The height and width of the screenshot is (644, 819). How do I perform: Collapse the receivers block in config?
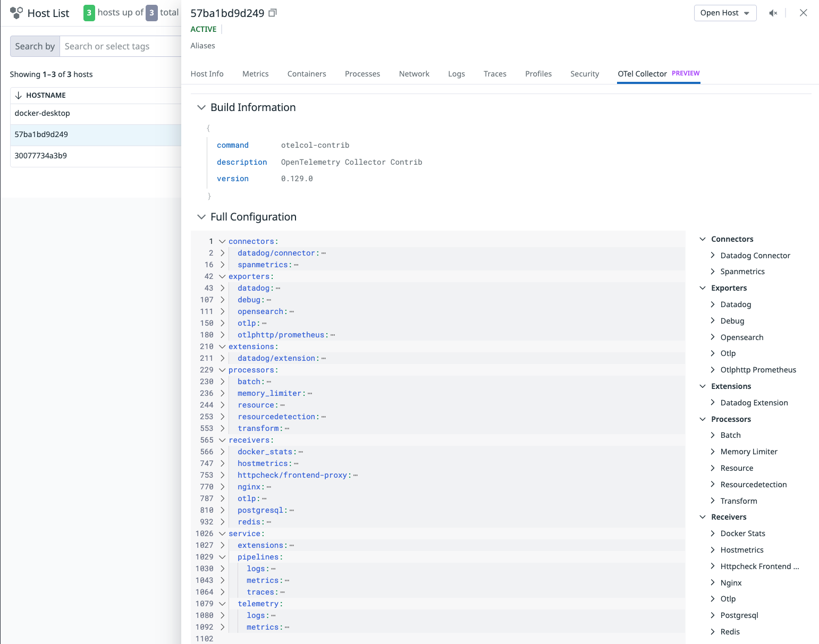(222, 440)
